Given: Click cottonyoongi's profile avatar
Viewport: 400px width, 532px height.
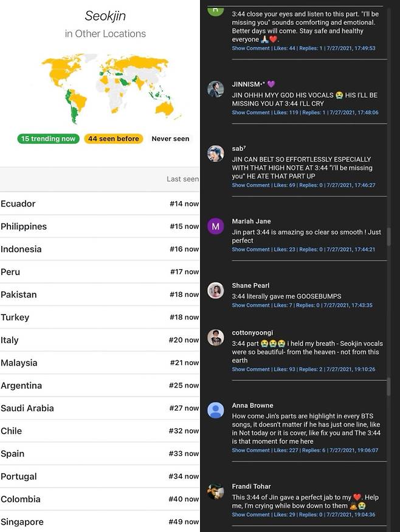Looking at the screenshot, I should click(x=216, y=338).
